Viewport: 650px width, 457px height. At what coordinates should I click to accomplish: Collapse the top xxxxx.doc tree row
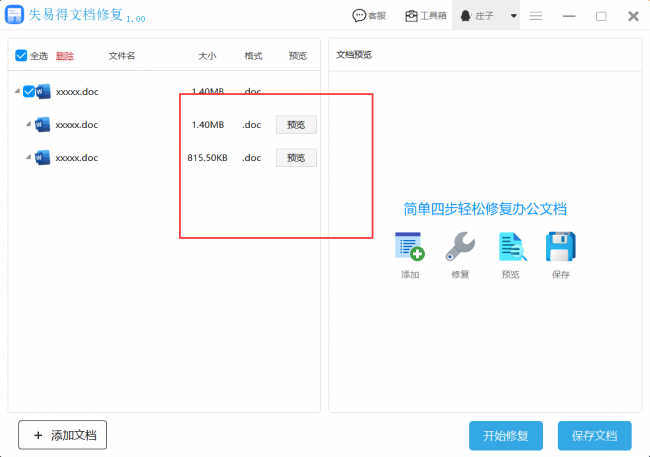pos(17,91)
